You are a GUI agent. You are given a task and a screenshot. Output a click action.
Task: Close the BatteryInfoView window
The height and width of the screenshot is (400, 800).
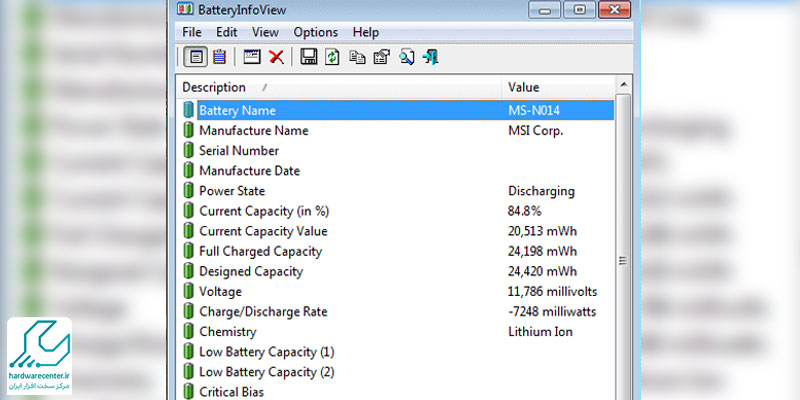coord(614,10)
